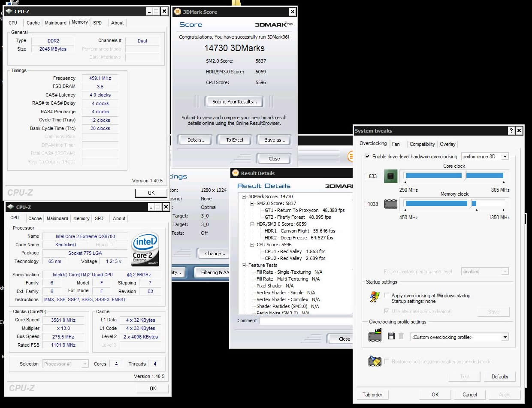Click Save as... in 3DMark Score
This screenshot has width=532, height=408.
(x=275, y=140)
